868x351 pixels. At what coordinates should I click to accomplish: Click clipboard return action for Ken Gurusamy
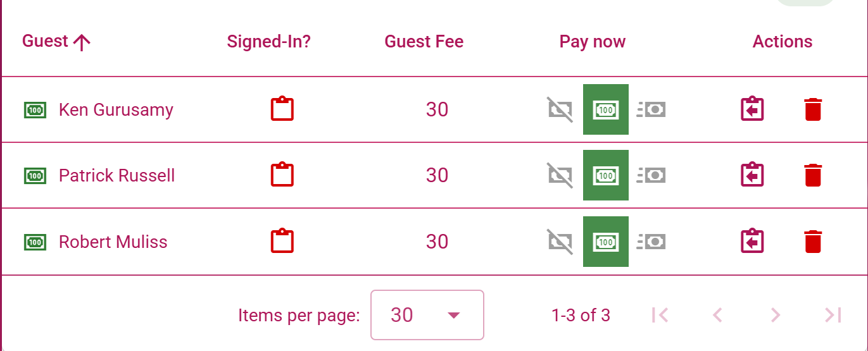[x=753, y=109]
